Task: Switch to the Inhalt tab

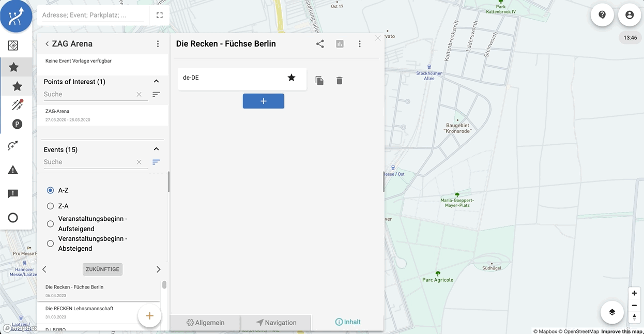Action: (x=348, y=322)
